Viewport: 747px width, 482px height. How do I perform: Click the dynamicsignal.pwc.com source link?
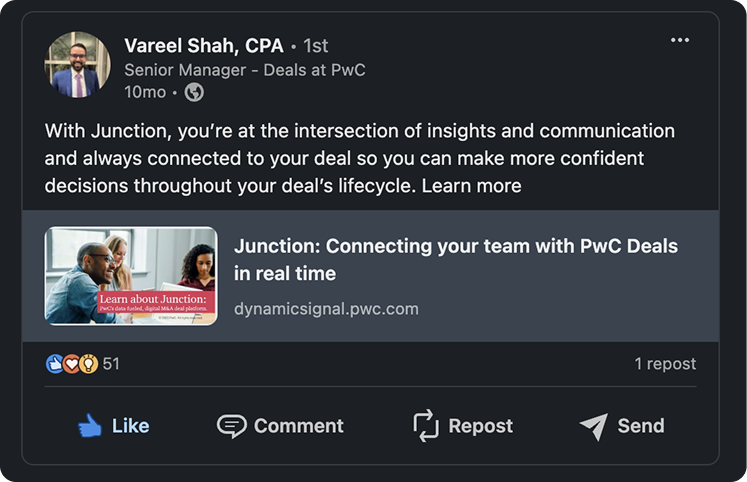(x=326, y=309)
